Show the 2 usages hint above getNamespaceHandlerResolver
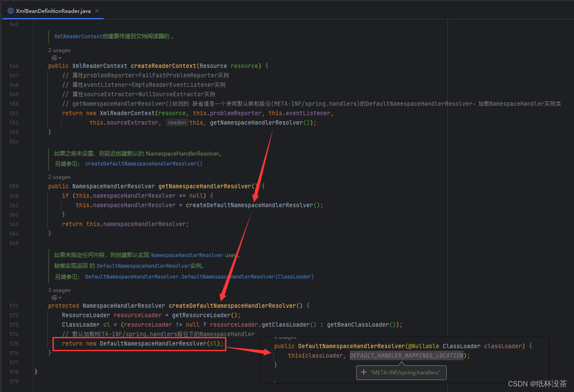 (59, 177)
